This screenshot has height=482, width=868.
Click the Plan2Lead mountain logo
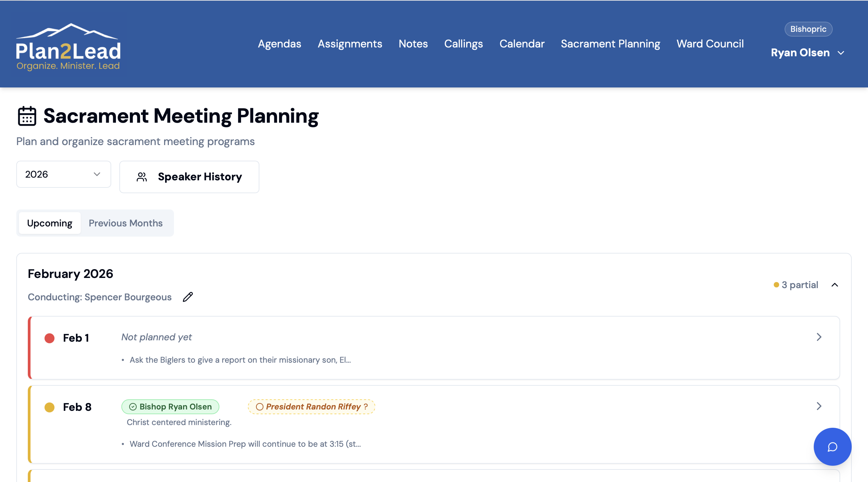pos(68,46)
